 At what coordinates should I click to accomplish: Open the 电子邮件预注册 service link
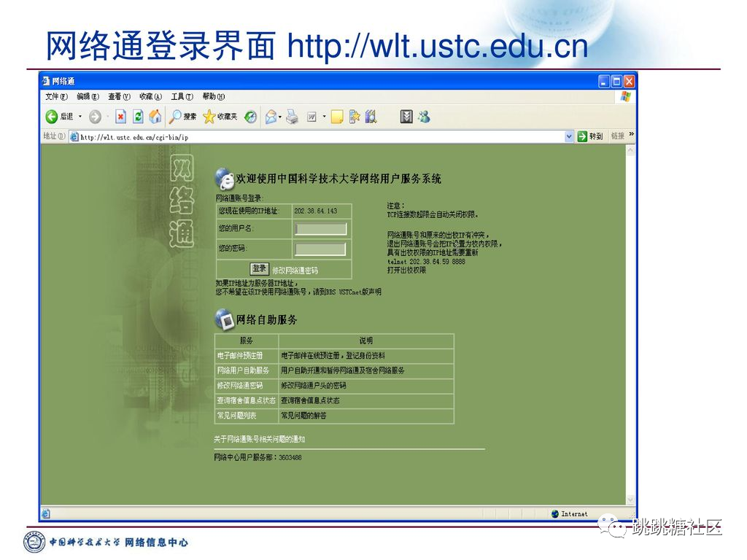(239, 356)
